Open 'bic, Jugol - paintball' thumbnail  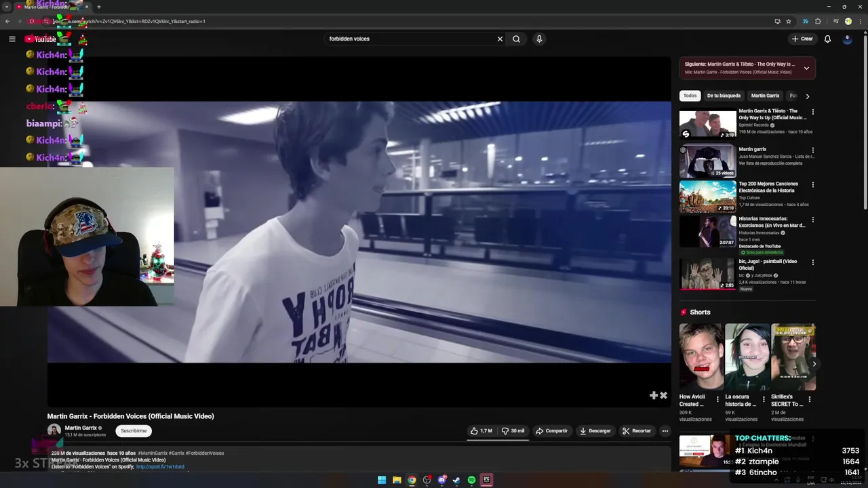point(708,274)
